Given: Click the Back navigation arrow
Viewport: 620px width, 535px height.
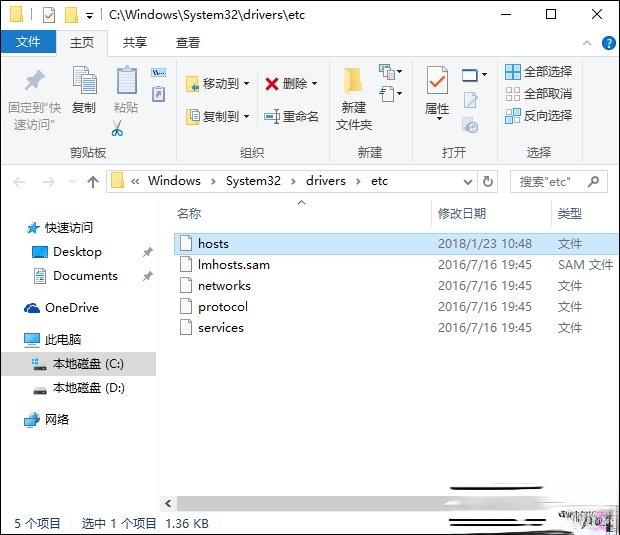Looking at the screenshot, I should point(19,182).
